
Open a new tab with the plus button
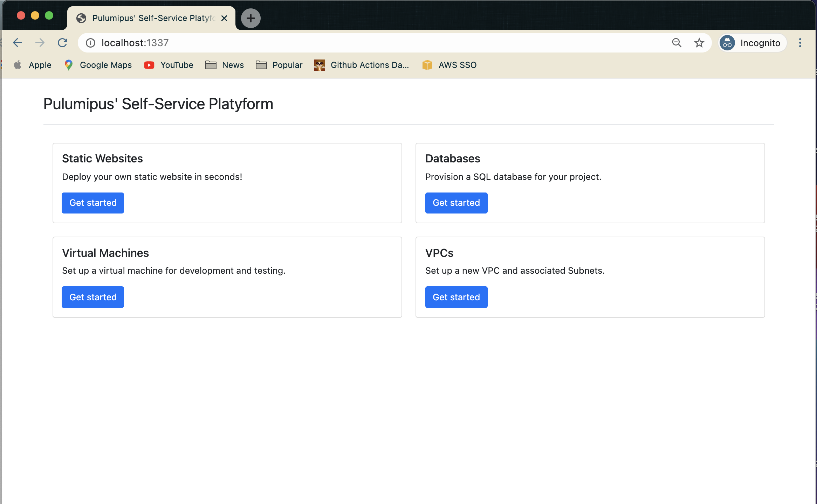click(x=250, y=18)
